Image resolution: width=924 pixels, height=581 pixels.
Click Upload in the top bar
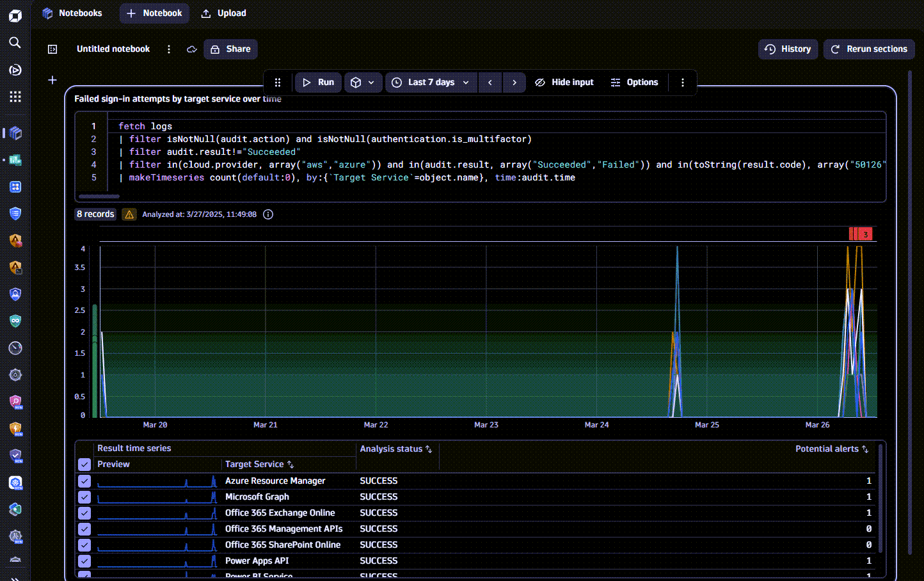tap(223, 13)
